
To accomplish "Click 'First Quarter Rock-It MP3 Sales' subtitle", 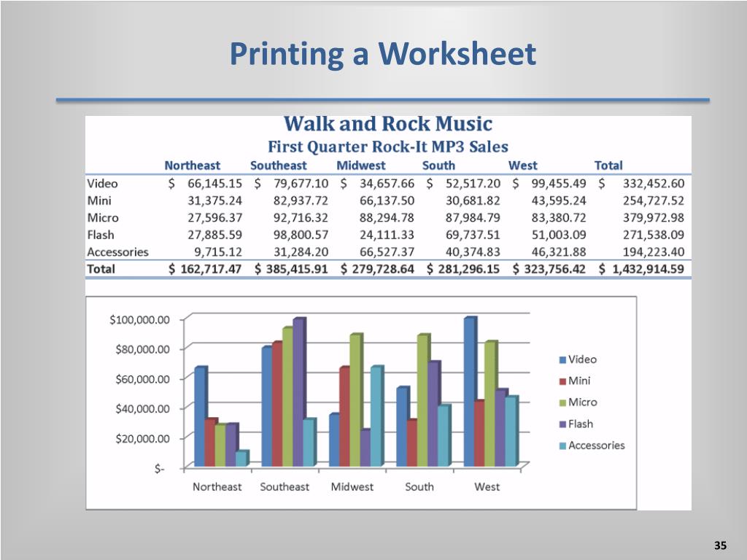I will pos(388,147).
